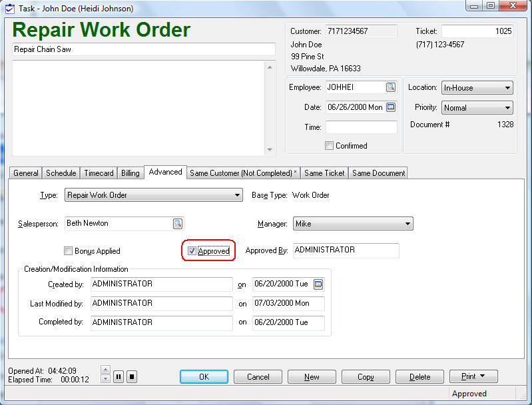Open the Priority dropdown list
This screenshot has height=405, width=532.
(x=507, y=108)
